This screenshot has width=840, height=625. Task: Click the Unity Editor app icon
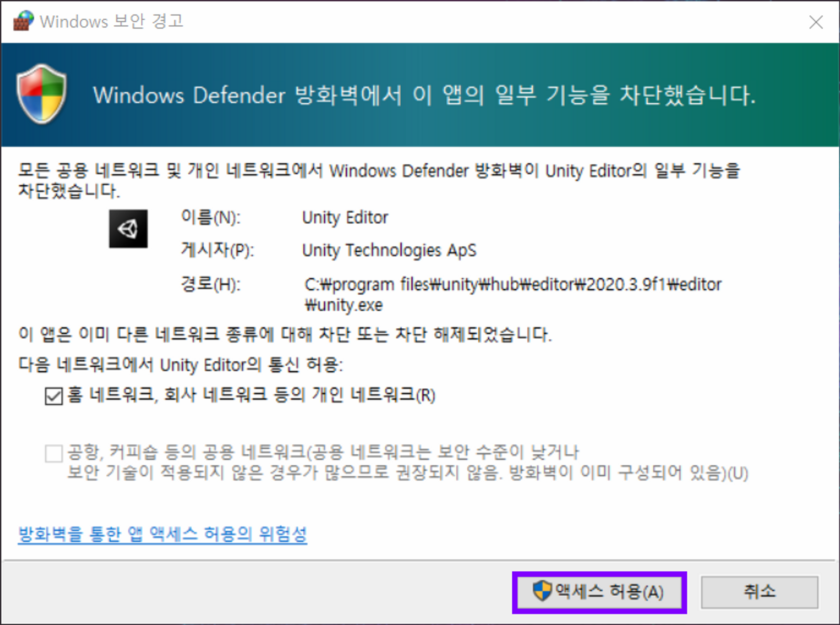[128, 228]
